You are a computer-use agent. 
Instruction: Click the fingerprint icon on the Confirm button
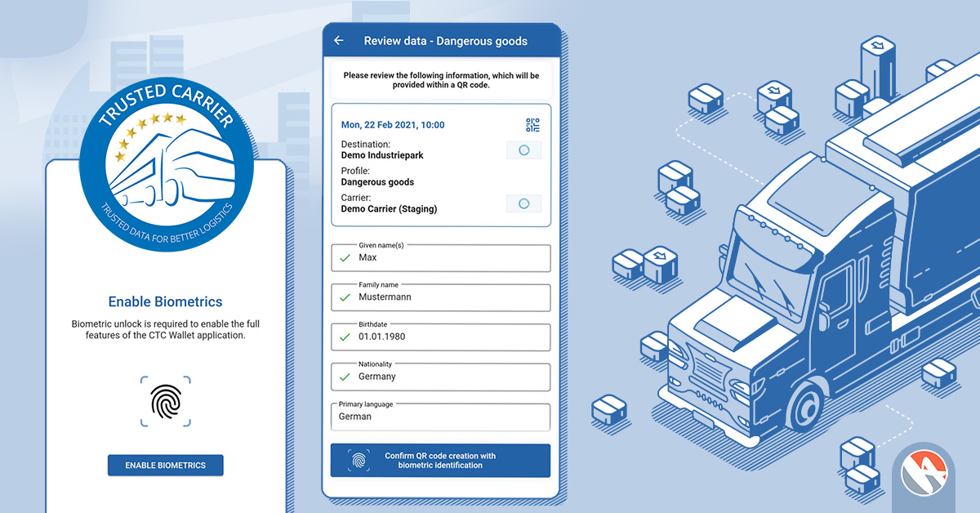(x=359, y=461)
